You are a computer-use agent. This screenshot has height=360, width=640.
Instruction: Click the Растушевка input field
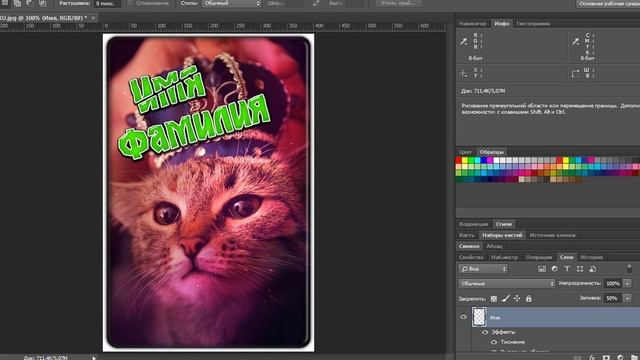107,3
